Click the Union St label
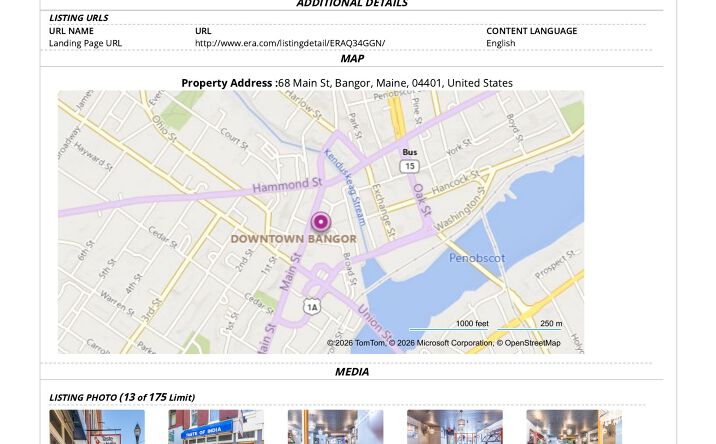Screen dimensions: 716x444 click(x=374, y=322)
